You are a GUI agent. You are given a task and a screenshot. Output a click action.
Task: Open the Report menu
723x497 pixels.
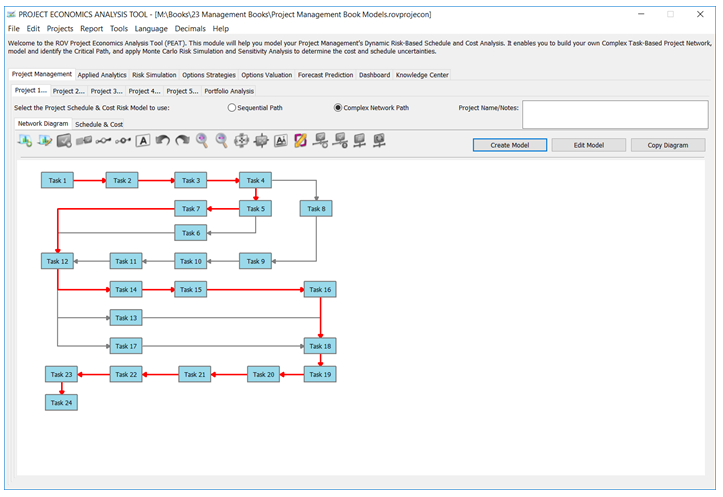coord(92,29)
